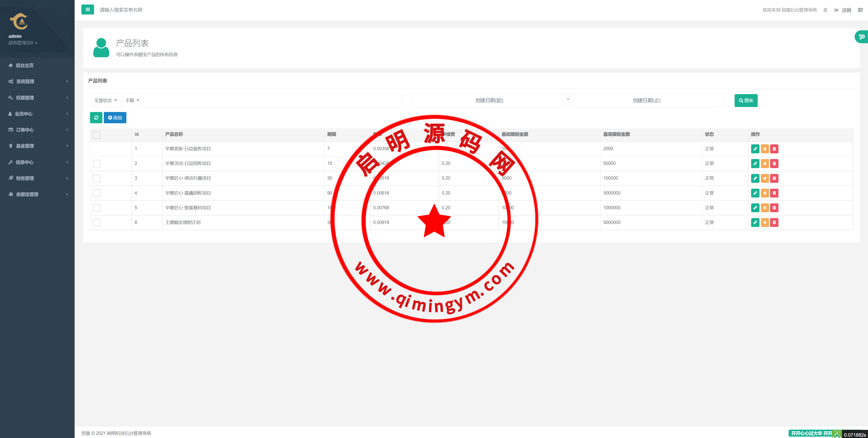Click the 创建日期(起) start date field
This screenshot has width=868, height=438.
point(489,100)
